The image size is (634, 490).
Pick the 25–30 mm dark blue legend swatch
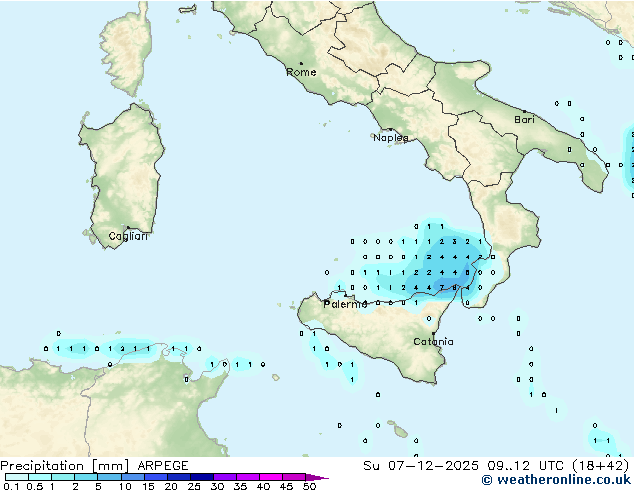pyautogui.click(x=201, y=477)
